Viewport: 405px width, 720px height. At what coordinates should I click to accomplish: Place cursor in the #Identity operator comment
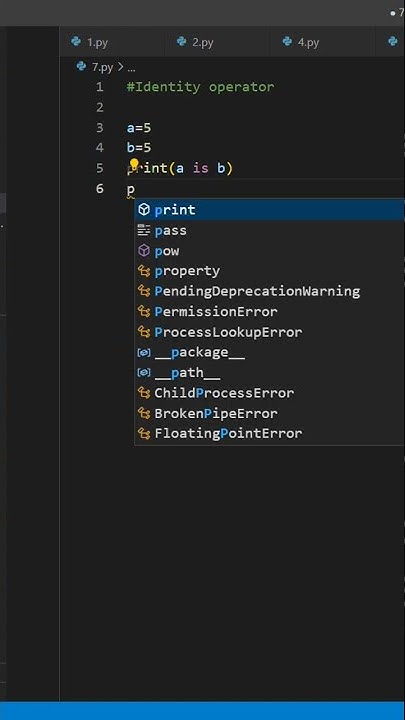[x=200, y=87]
